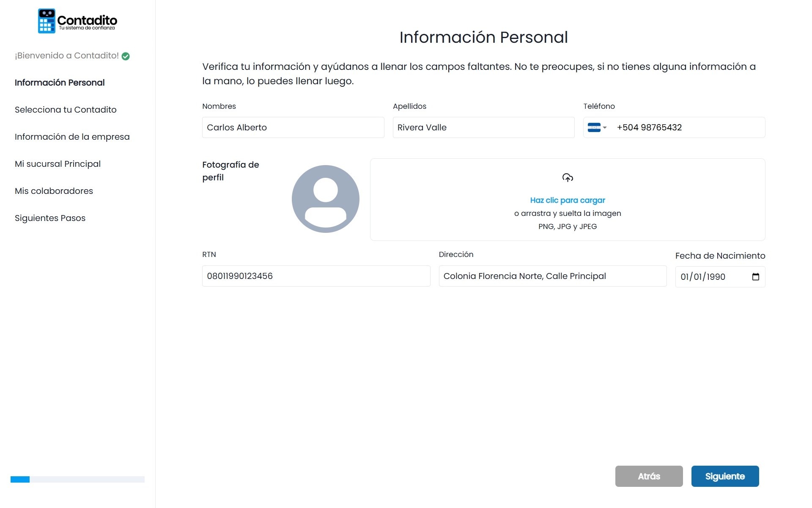The width and height of the screenshot is (812, 508).
Task: Click the RTN field with 08011990123456
Action: 316,276
